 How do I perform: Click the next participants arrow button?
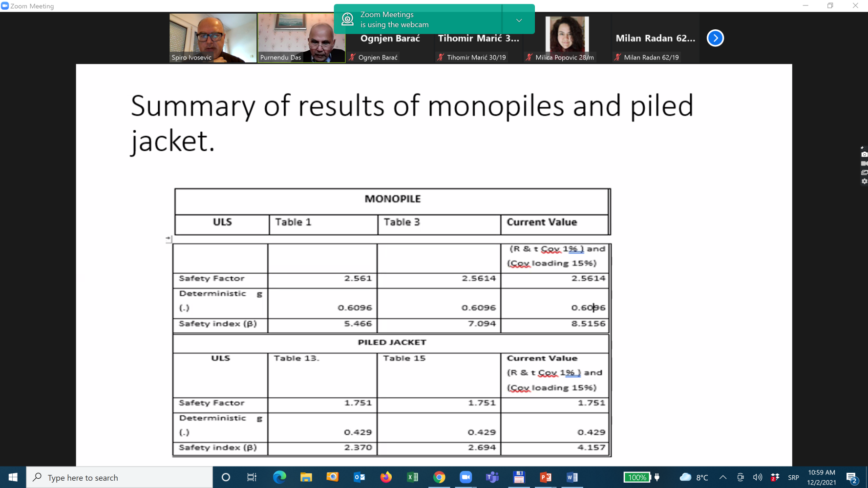point(715,38)
